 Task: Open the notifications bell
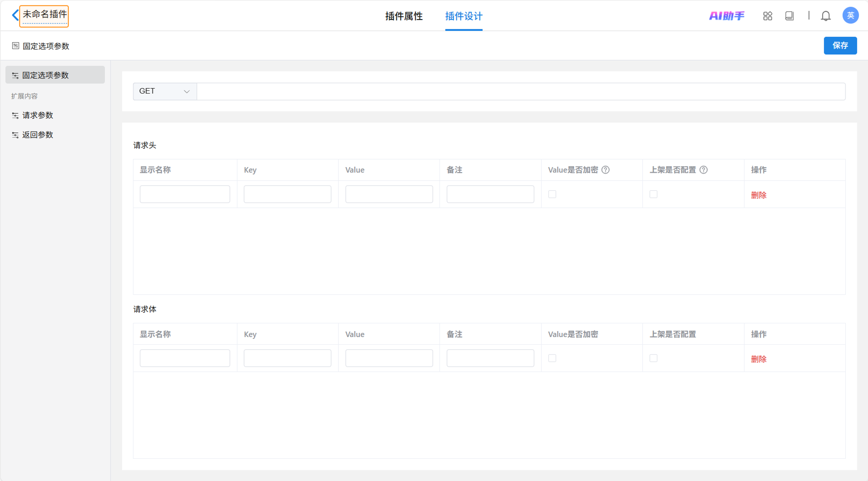tap(826, 16)
